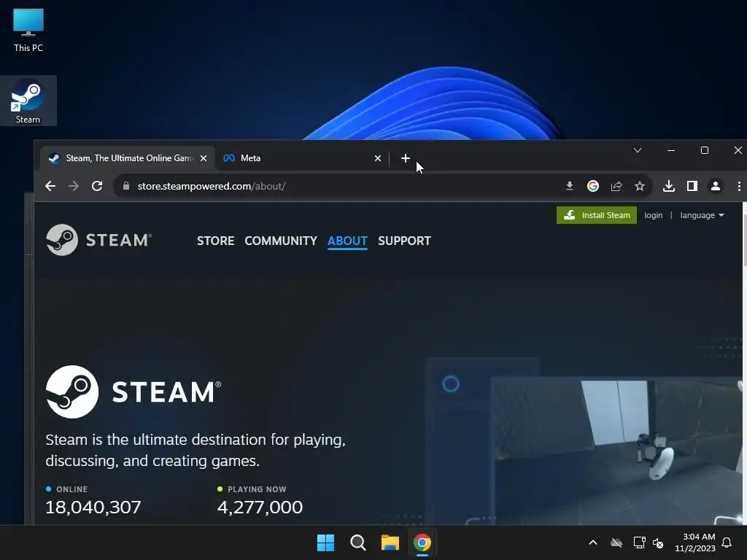Viewport: 747px width, 560px height.
Task: Click the large Steam logo in the hero section
Action: [133, 392]
